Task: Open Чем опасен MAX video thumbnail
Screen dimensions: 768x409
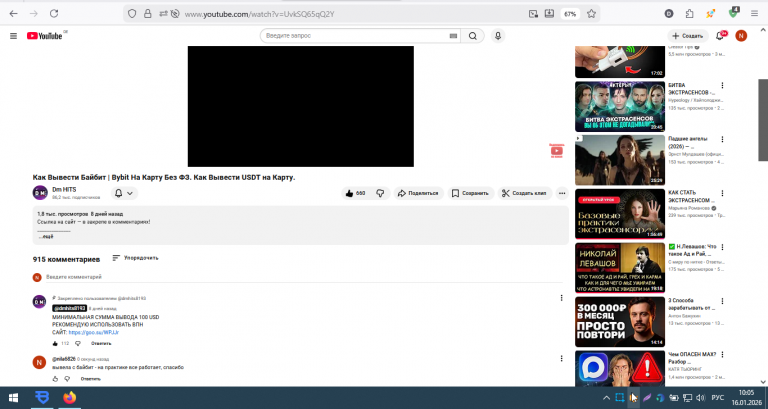Action: point(620,368)
